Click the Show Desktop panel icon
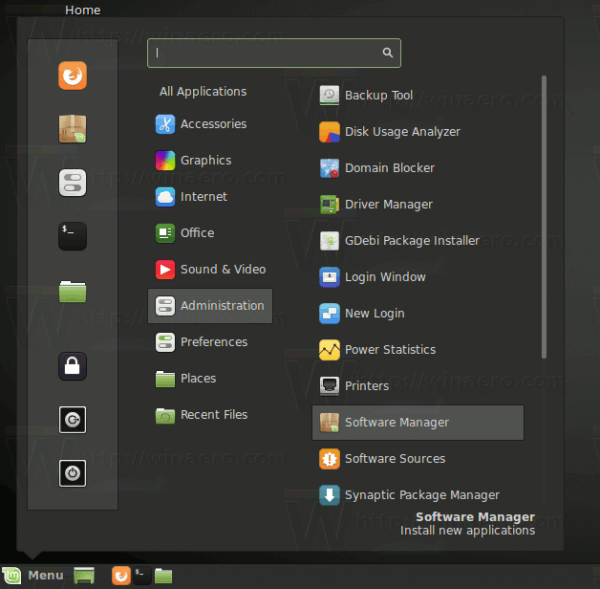The width and height of the screenshot is (600, 589). 84,576
